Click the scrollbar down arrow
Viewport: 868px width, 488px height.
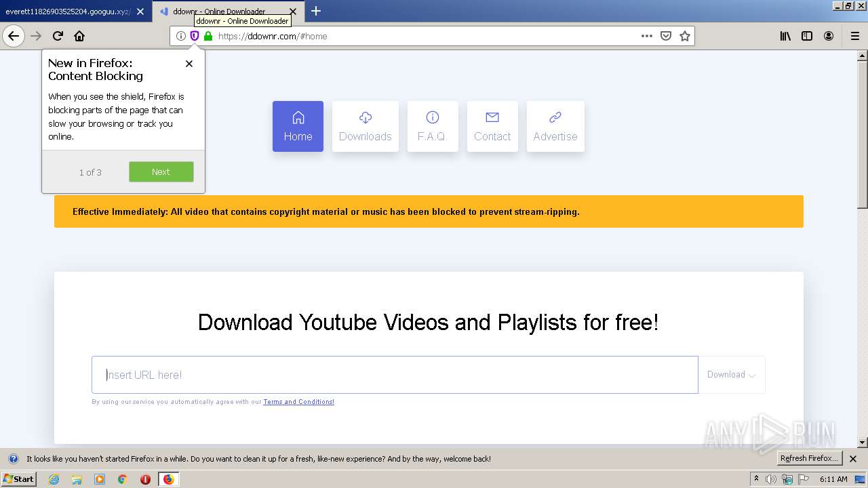(863, 443)
